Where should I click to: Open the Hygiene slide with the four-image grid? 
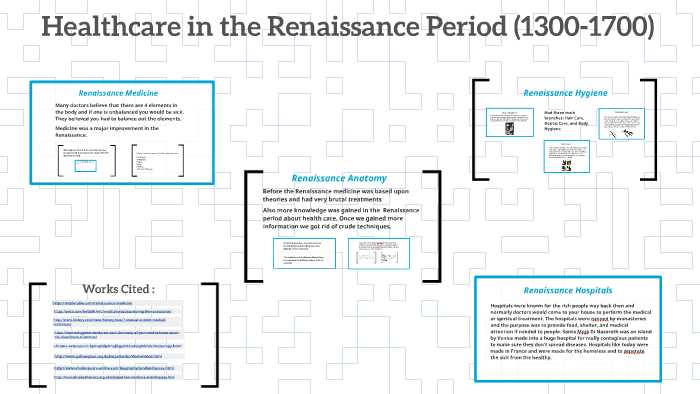(567, 156)
